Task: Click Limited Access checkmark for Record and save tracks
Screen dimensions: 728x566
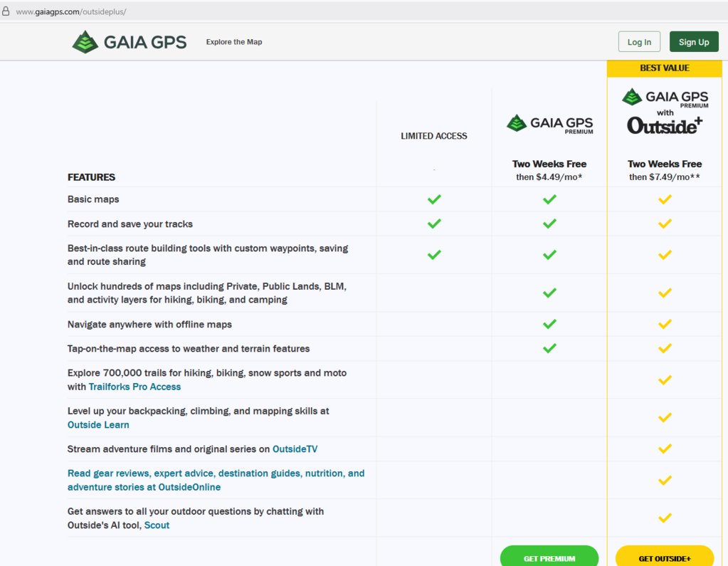Action: (434, 224)
